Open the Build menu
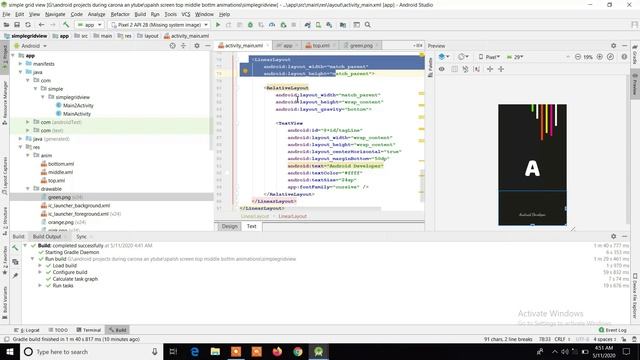This screenshot has height=360, width=640. [x=140, y=14]
